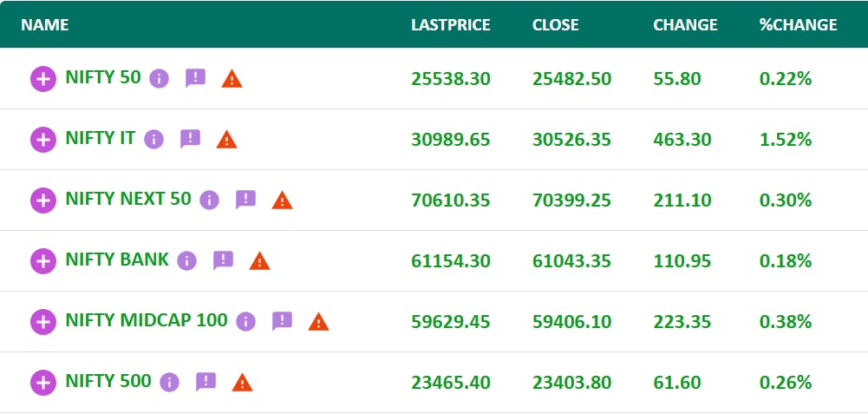Sort by the %CHANGE column header
Image resolution: width=868 pixels, height=414 pixels.
(798, 25)
